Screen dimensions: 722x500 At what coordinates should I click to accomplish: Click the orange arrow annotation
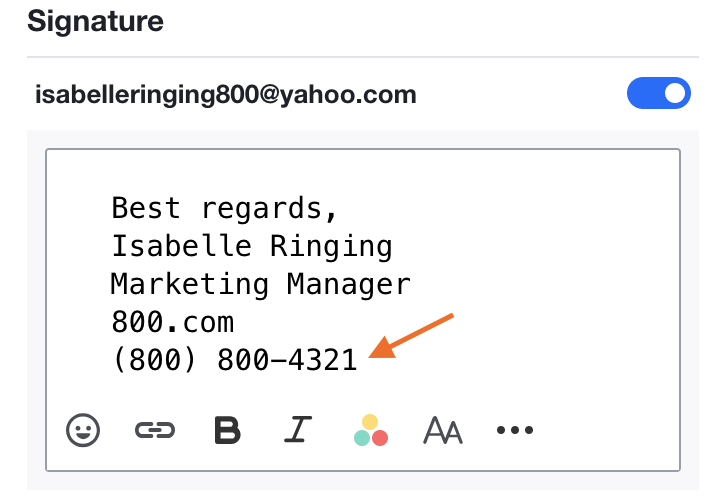tap(411, 336)
